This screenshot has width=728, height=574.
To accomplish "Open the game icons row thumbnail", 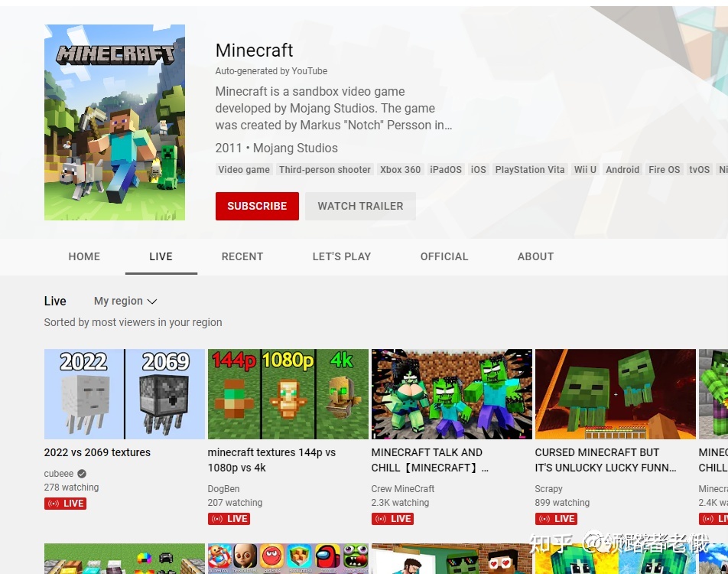I will [x=288, y=559].
